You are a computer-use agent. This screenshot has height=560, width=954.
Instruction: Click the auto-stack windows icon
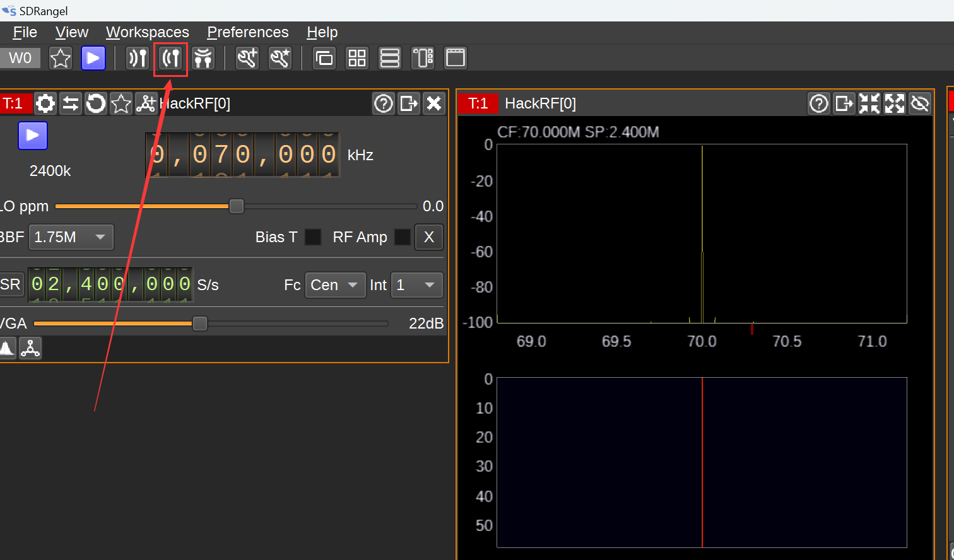(423, 58)
